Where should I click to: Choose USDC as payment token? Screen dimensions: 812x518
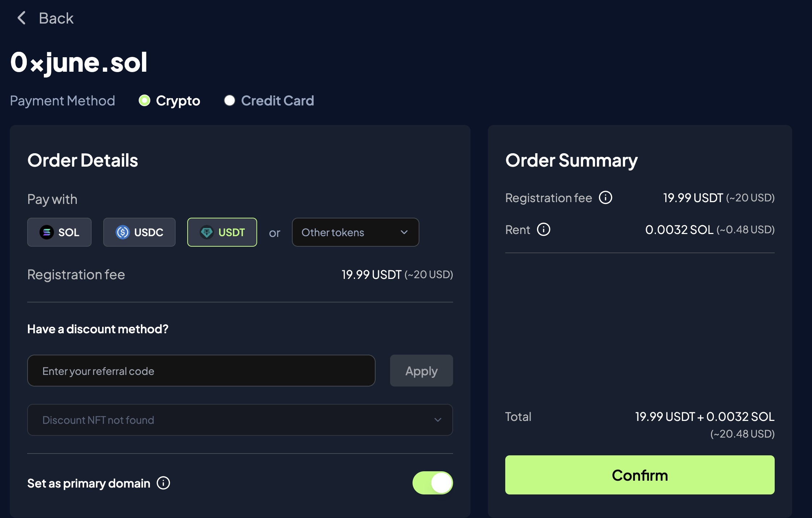click(x=139, y=232)
